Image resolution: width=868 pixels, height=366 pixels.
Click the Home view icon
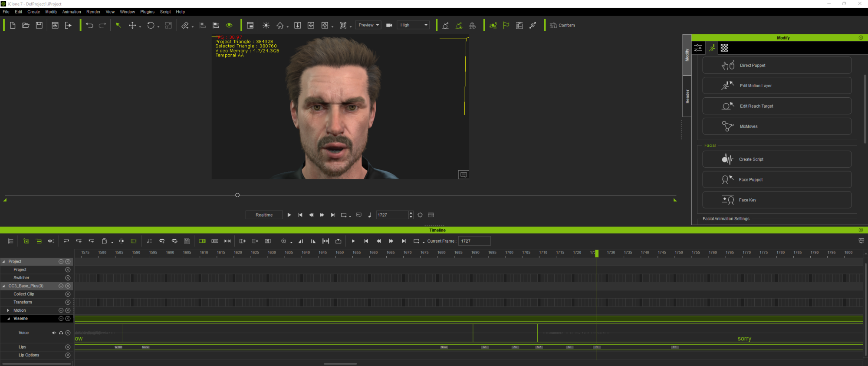tap(280, 25)
